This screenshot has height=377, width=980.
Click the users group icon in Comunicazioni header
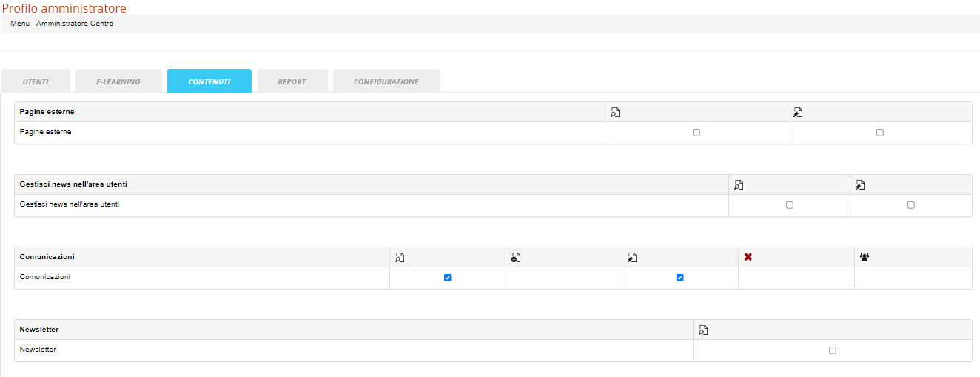click(x=865, y=257)
